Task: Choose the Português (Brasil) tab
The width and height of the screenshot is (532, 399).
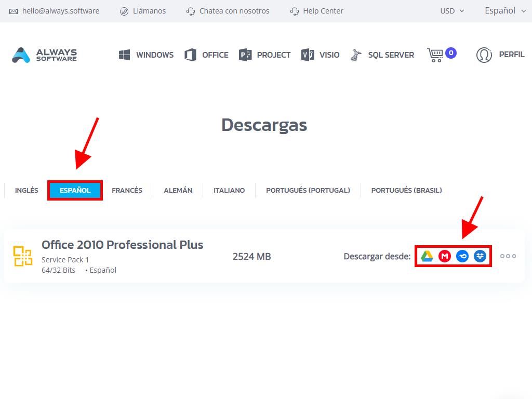Action: pyautogui.click(x=406, y=190)
